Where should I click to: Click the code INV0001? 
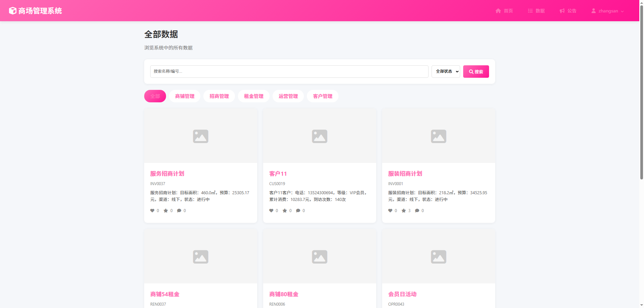pos(396,184)
